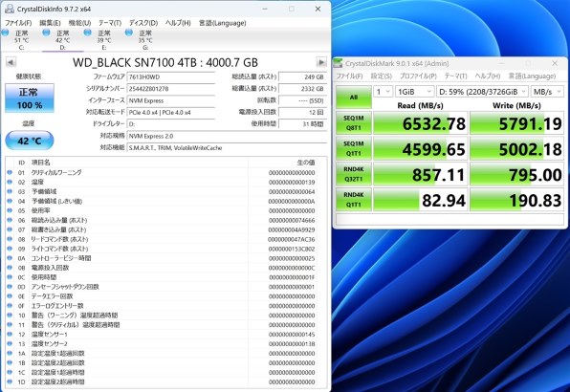Click the 42 °C temperature button

30,141
